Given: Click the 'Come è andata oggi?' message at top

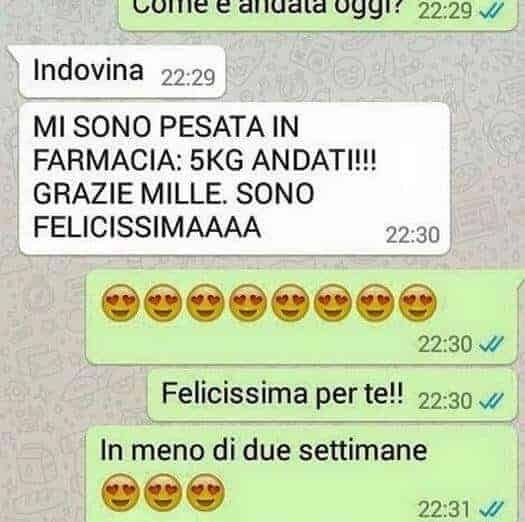Looking at the screenshot, I should tap(318, 15).
